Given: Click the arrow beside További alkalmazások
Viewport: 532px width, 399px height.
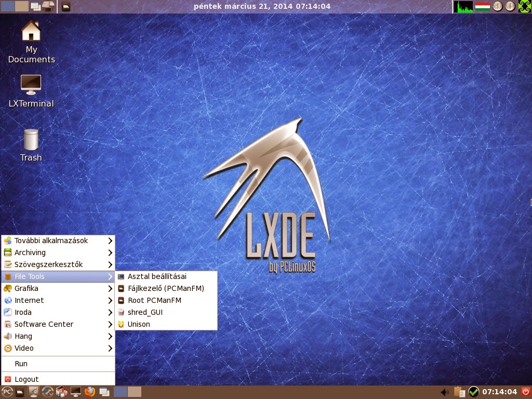Looking at the screenshot, I should click(x=110, y=241).
